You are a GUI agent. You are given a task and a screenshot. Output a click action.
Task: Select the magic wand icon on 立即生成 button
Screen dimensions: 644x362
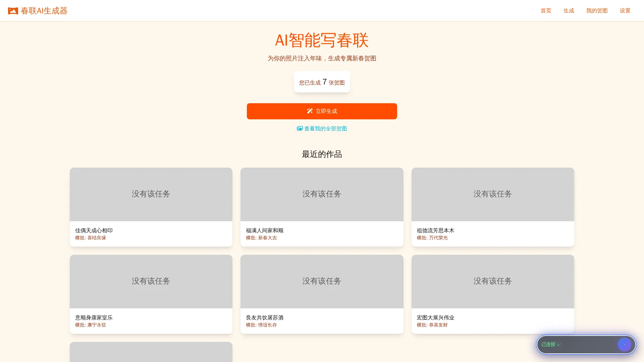(x=310, y=111)
